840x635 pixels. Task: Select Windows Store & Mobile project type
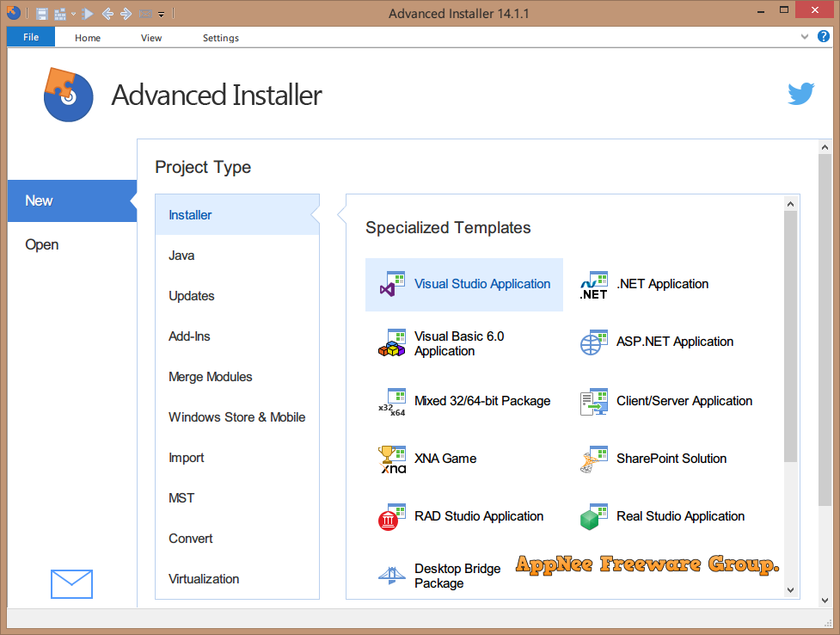236,417
